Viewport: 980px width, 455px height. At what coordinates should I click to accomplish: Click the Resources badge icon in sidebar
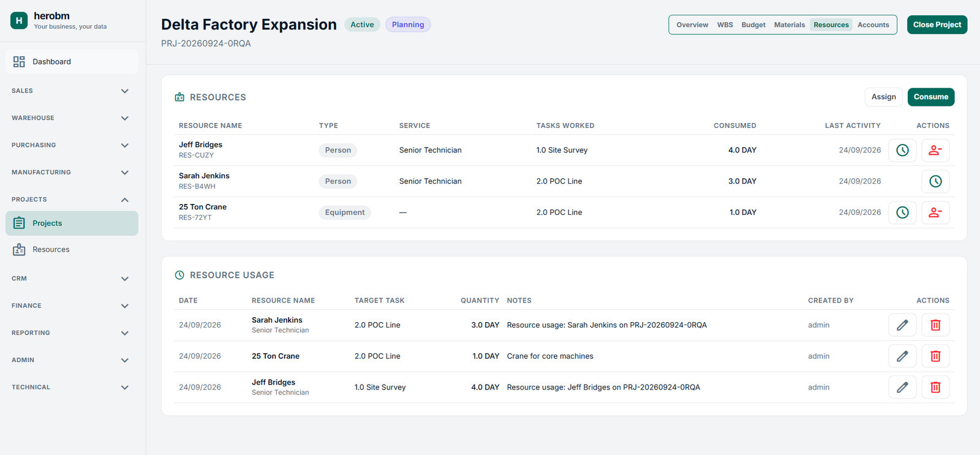tap(19, 249)
